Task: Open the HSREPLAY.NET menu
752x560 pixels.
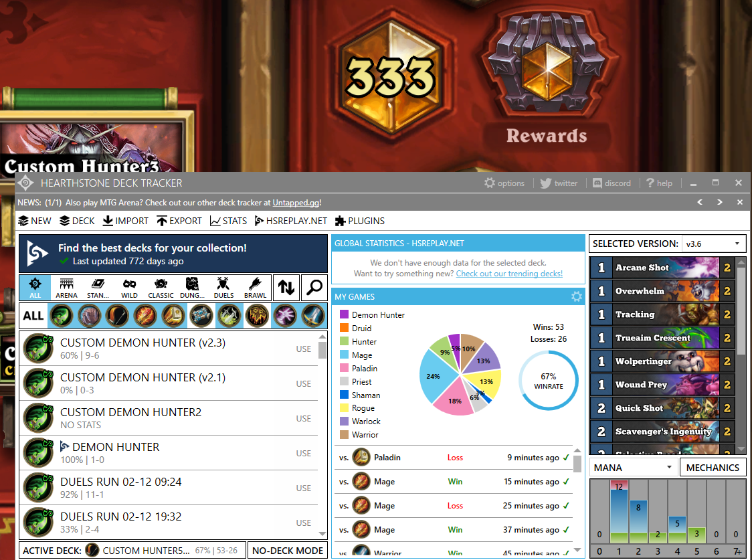Action: point(290,221)
